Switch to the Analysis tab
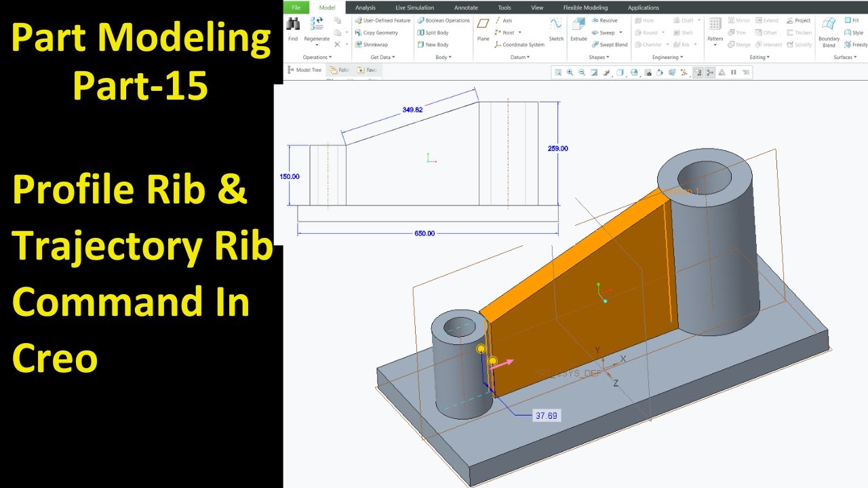This screenshot has width=868, height=488. pos(365,7)
